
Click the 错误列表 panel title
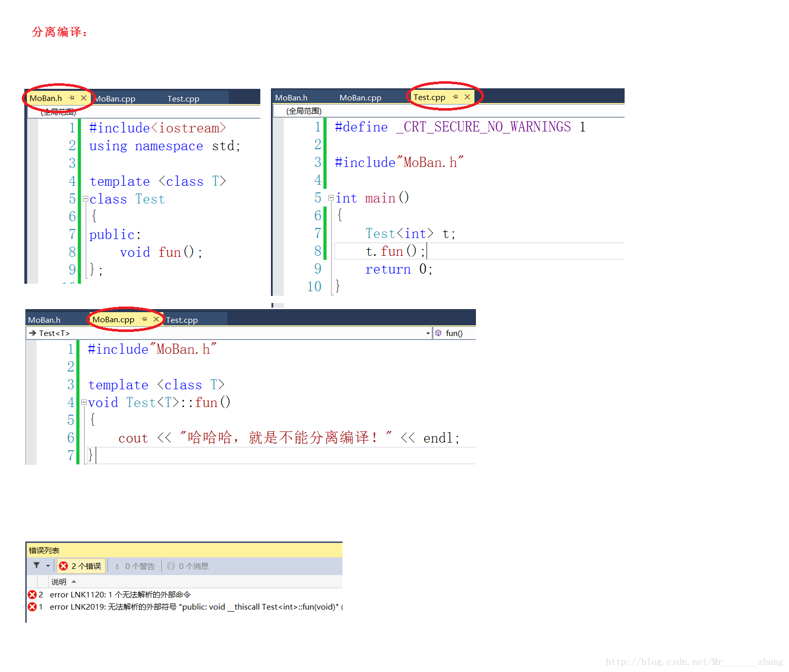(44, 550)
